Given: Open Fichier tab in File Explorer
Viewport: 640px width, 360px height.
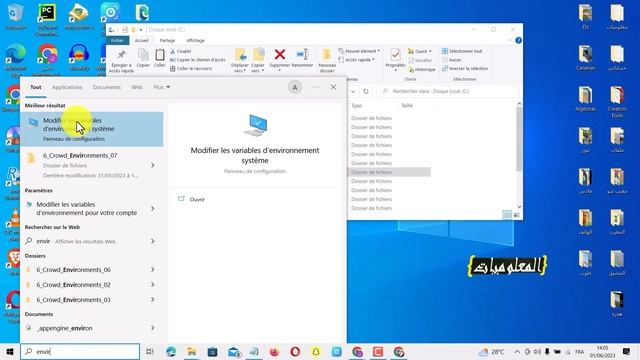Looking at the screenshot, I should click(117, 40).
